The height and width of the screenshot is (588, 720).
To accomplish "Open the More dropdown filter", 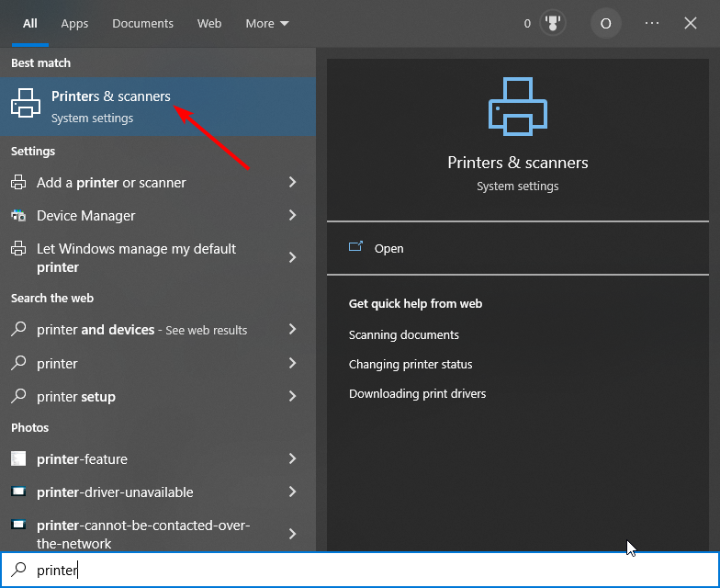I will tap(266, 24).
